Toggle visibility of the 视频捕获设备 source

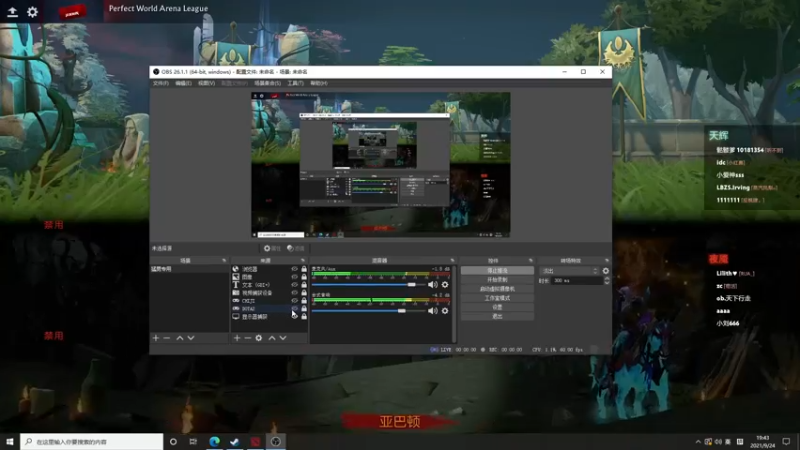[x=294, y=293]
